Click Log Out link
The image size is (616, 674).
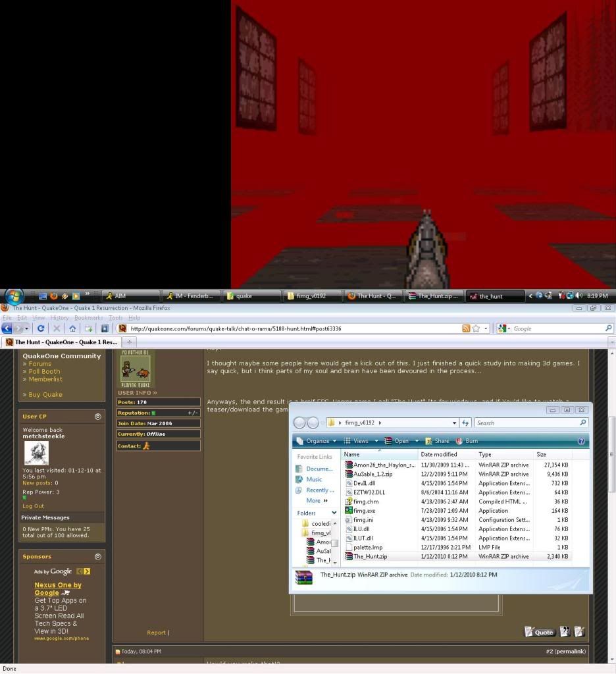tap(33, 506)
